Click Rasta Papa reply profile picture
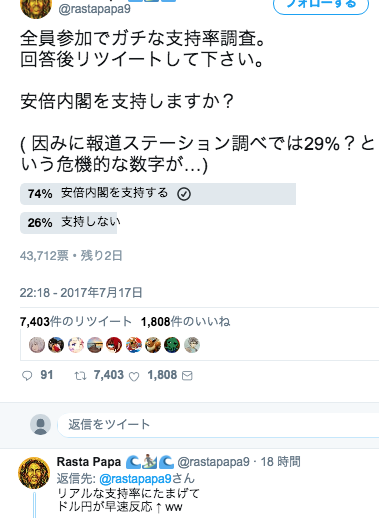The image size is (379, 518). click(34, 473)
